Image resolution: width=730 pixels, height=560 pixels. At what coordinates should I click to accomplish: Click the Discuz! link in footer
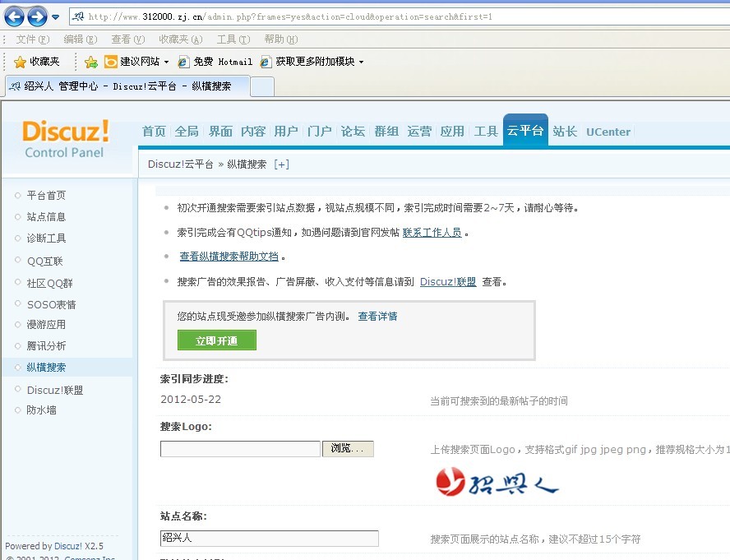(x=68, y=546)
